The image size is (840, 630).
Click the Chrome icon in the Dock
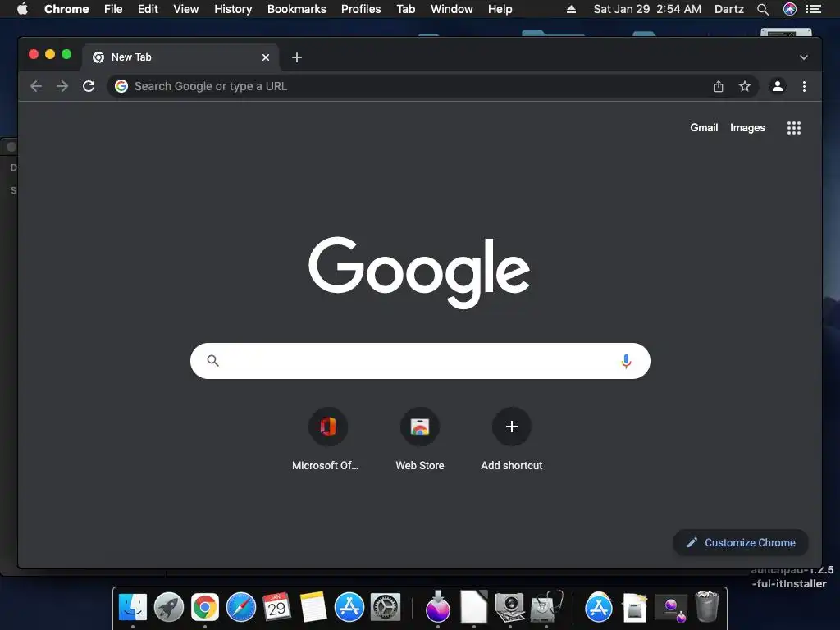(x=204, y=608)
